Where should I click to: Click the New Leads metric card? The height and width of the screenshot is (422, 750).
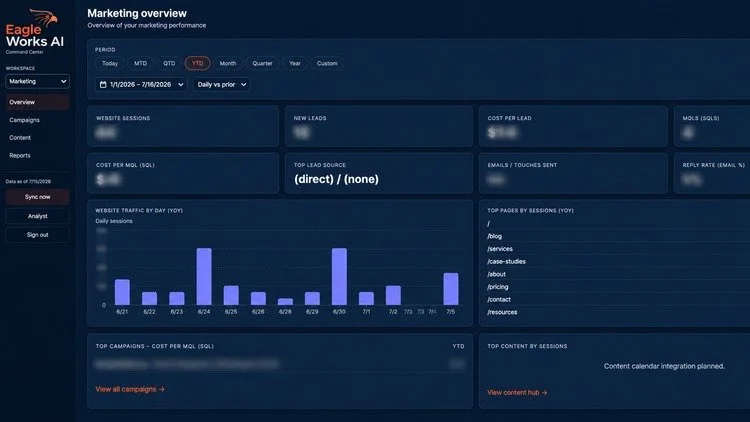tap(379, 126)
